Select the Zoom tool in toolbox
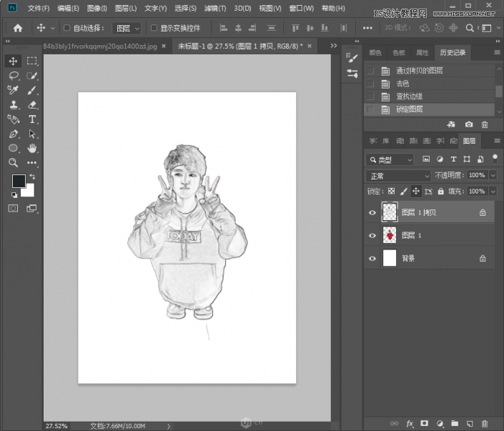 click(x=13, y=163)
